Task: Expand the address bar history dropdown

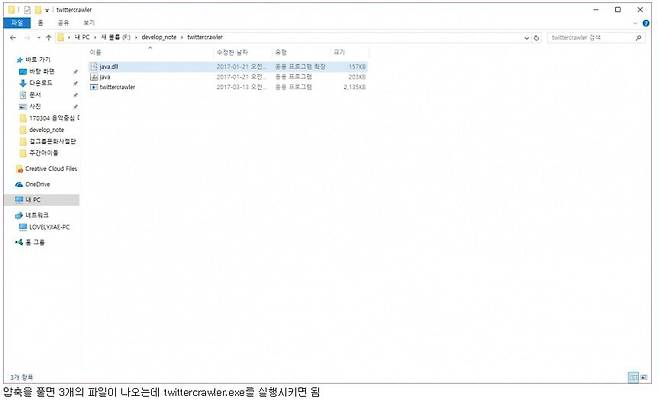Action: pyautogui.click(x=526, y=38)
